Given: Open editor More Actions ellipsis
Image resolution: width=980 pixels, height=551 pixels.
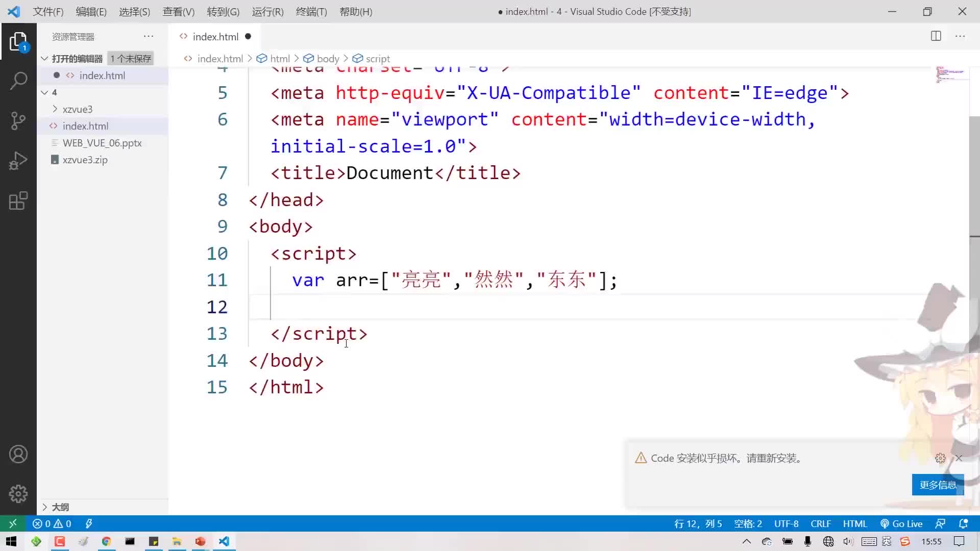Looking at the screenshot, I should pos(960,36).
